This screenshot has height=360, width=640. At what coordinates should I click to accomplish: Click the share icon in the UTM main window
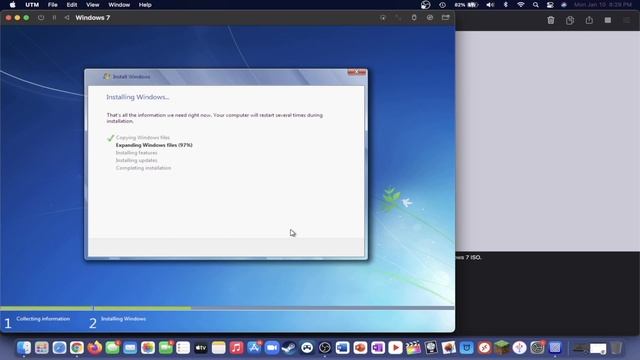tap(589, 20)
